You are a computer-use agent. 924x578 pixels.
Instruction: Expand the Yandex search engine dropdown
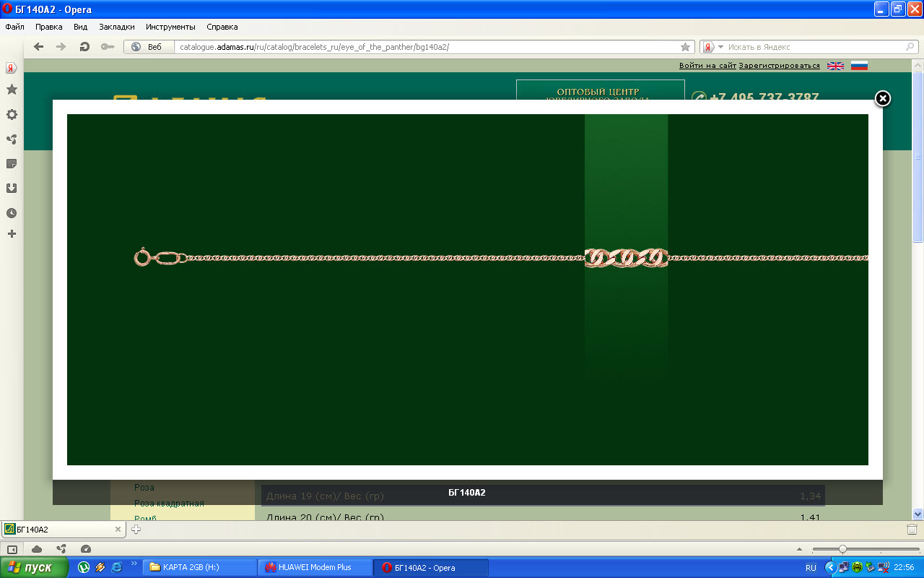(x=720, y=47)
